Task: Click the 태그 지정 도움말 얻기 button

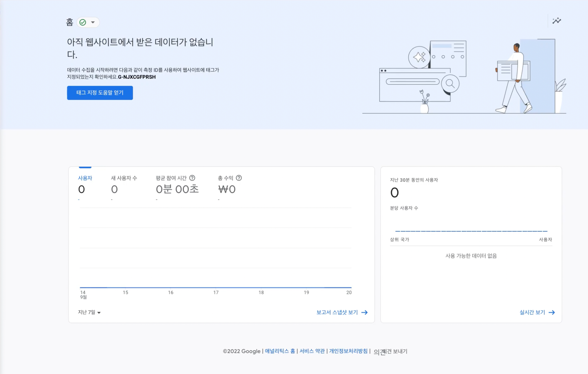Action: pyautogui.click(x=100, y=93)
